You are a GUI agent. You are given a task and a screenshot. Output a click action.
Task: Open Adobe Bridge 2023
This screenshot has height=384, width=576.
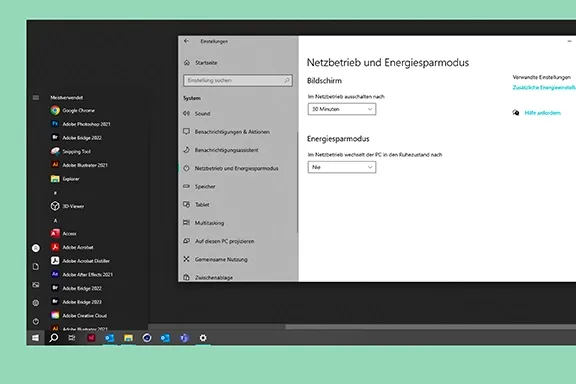(76, 302)
